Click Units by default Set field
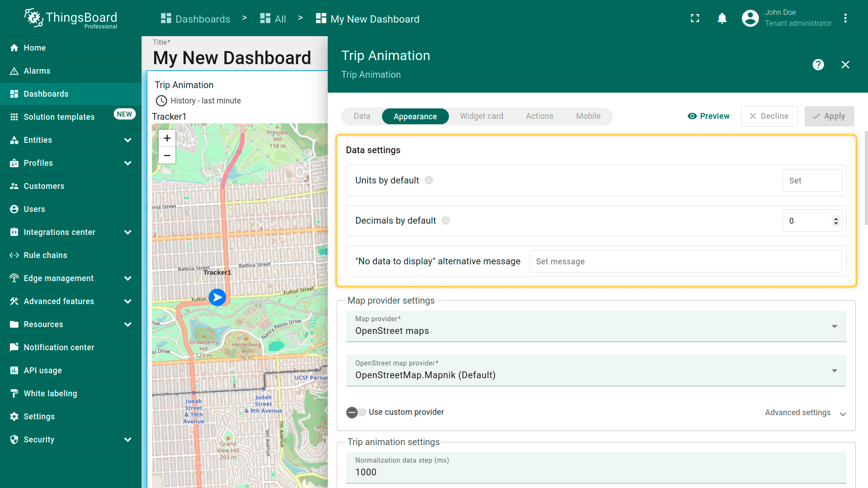The height and width of the screenshot is (488, 868). (x=812, y=180)
